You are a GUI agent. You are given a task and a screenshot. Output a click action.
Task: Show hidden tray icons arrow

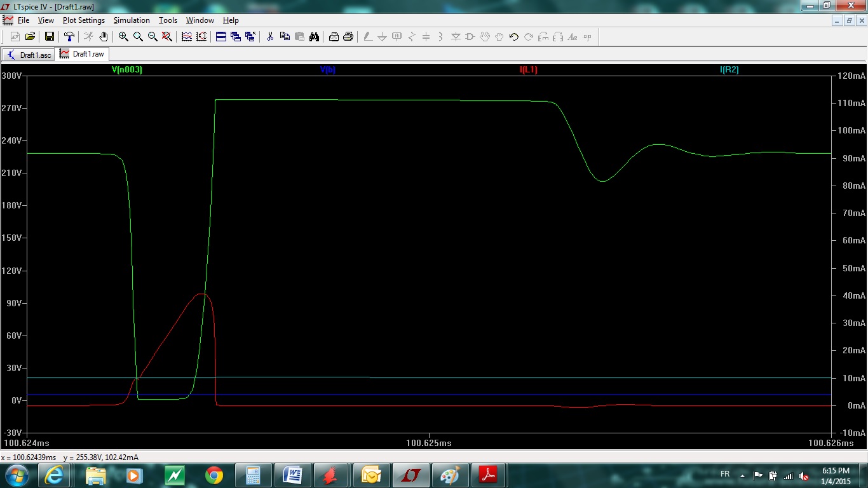click(x=742, y=475)
